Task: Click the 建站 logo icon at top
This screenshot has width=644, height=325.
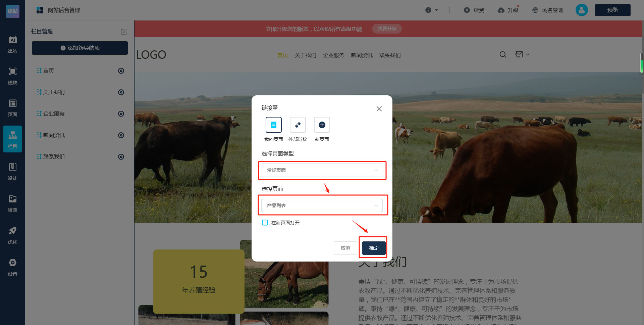Action: pyautogui.click(x=13, y=11)
